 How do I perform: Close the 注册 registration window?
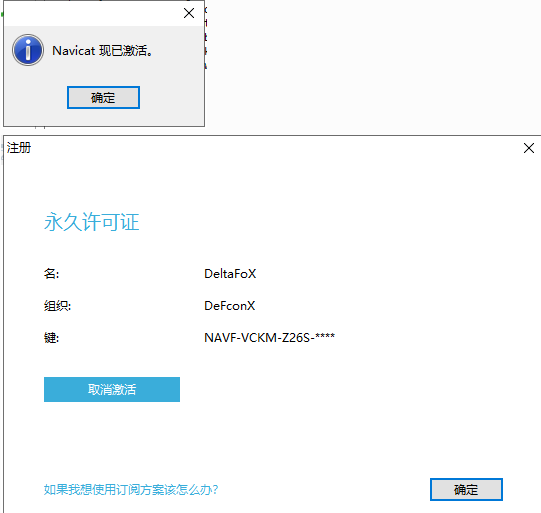pyautogui.click(x=529, y=148)
